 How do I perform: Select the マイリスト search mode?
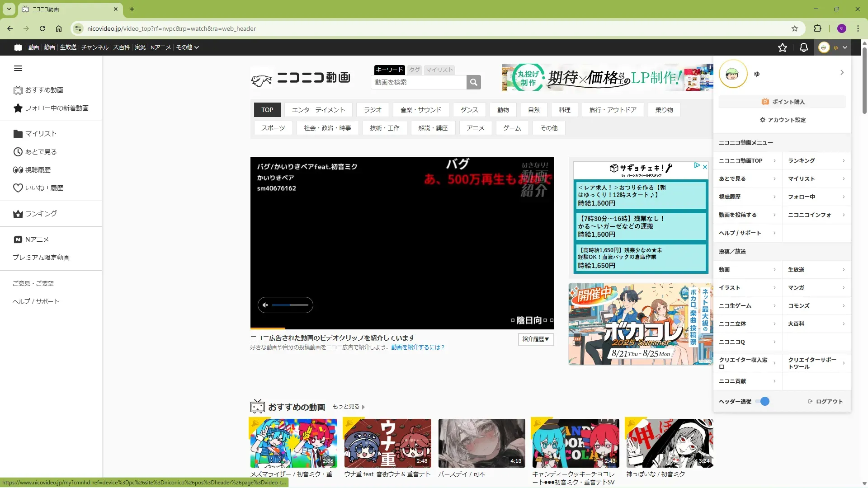coord(439,70)
